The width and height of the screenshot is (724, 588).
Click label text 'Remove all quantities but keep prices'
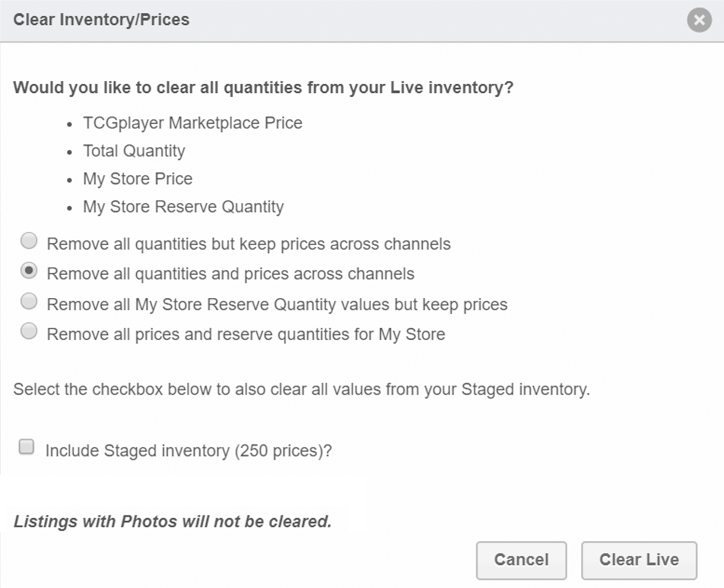point(249,244)
